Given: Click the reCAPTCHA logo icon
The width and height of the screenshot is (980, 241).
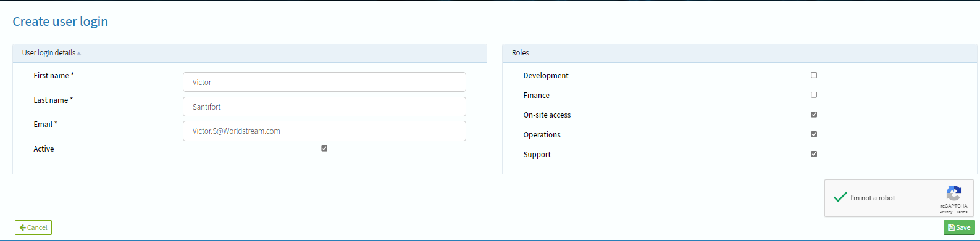Looking at the screenshot, I should click(954, 194).
